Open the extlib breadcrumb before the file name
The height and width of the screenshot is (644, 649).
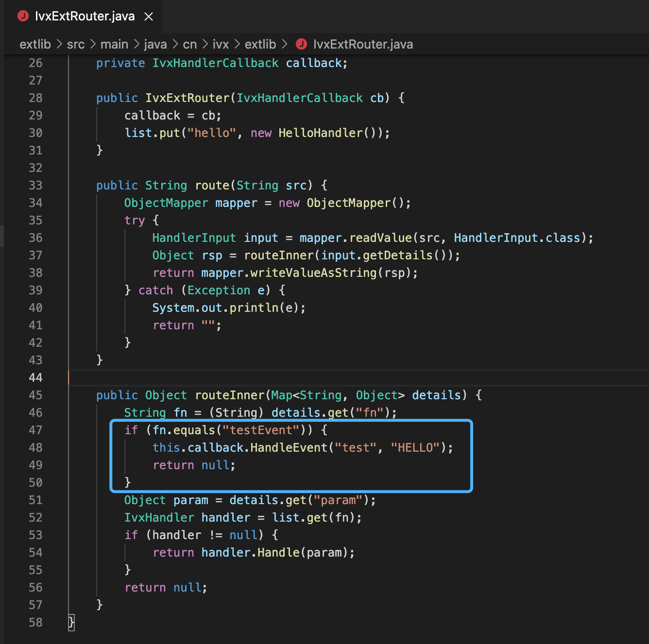pos(260,44)
